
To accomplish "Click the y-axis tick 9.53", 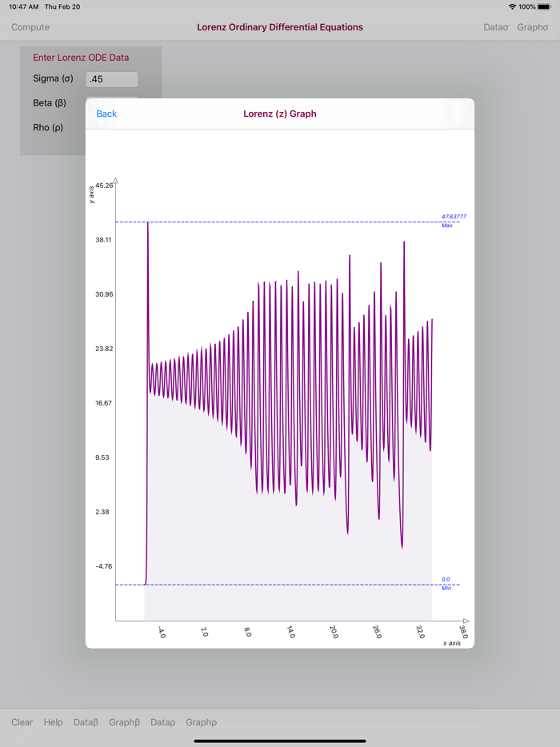I will [x=102, y=457].
